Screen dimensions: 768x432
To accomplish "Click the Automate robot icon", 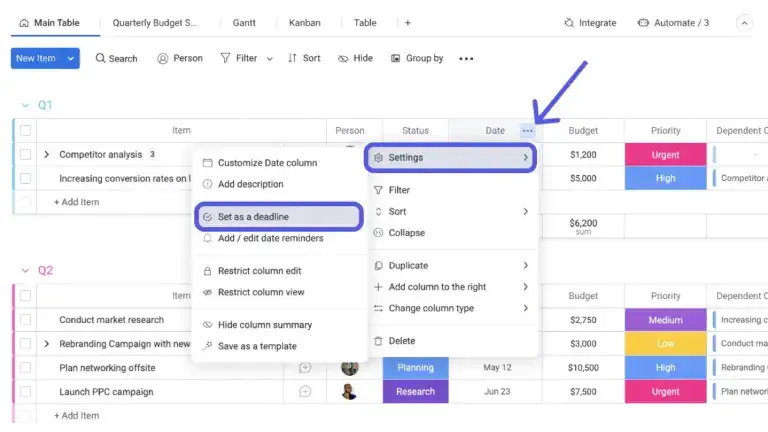I will (643, 23).
